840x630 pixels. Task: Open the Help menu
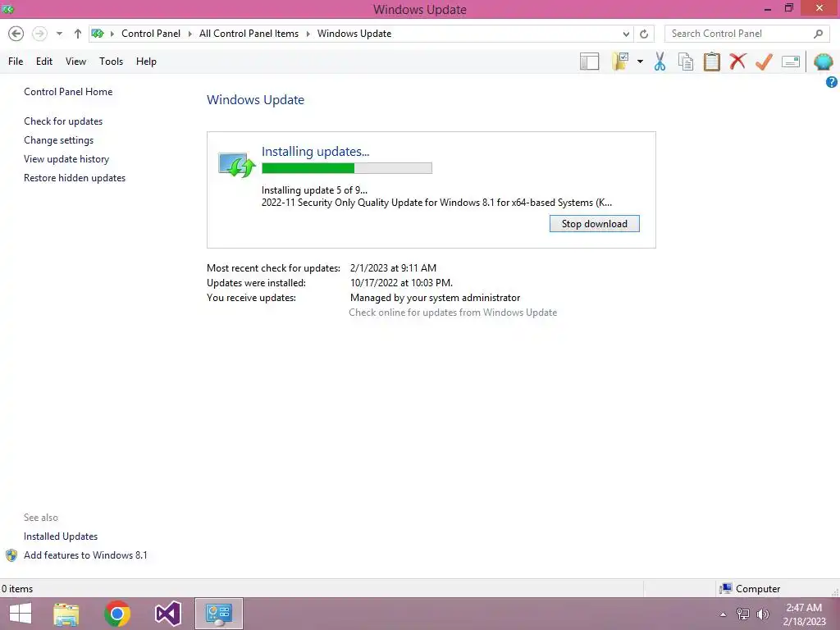pos(146,62)
